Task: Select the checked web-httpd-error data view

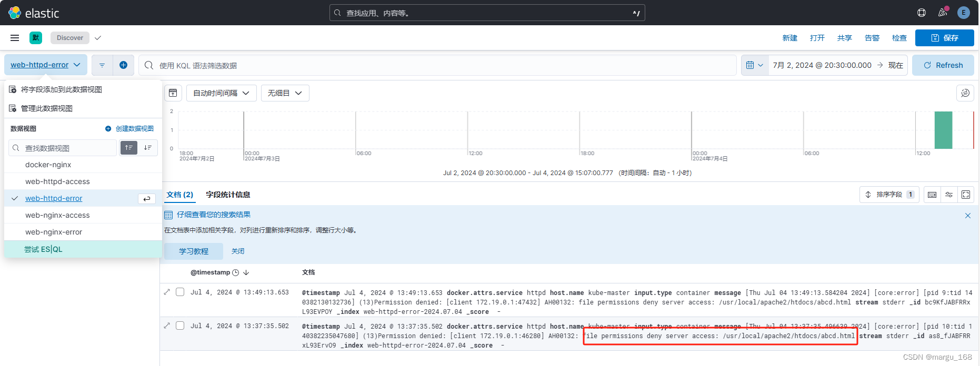Action: pyautogui.click(x=83, y=198)
